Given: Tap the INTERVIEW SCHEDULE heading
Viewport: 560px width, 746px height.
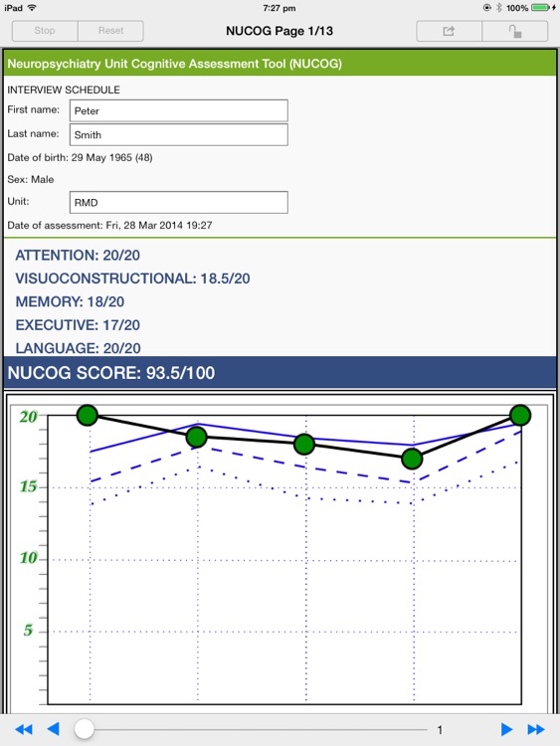Looking at the screenshot, I should pos(64,90).
